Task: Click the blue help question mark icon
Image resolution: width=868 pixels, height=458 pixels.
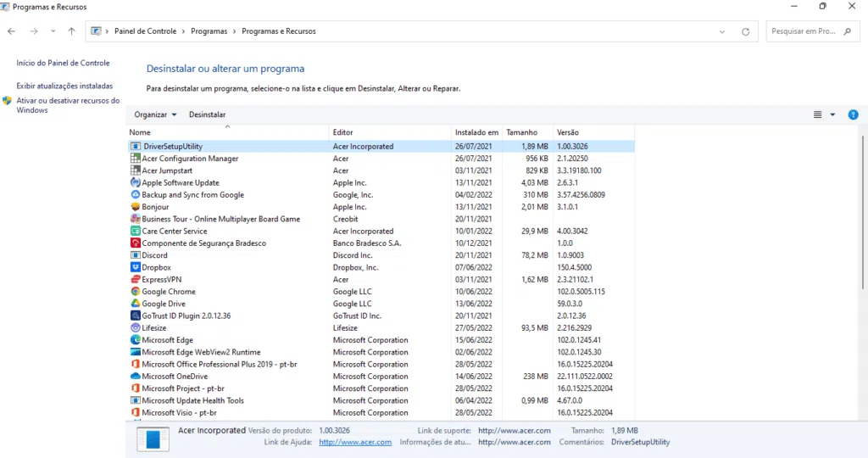Action: pyautogui.click(x=853, y=114)
